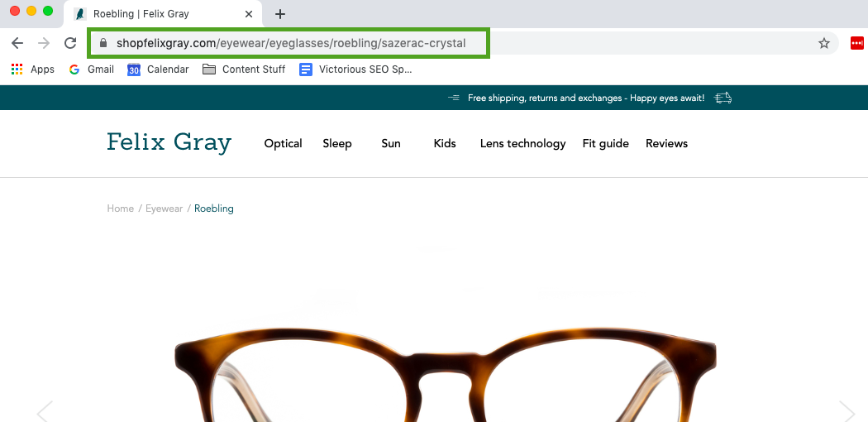Open the red extension icon in toolbar

[x=856, y=43]
